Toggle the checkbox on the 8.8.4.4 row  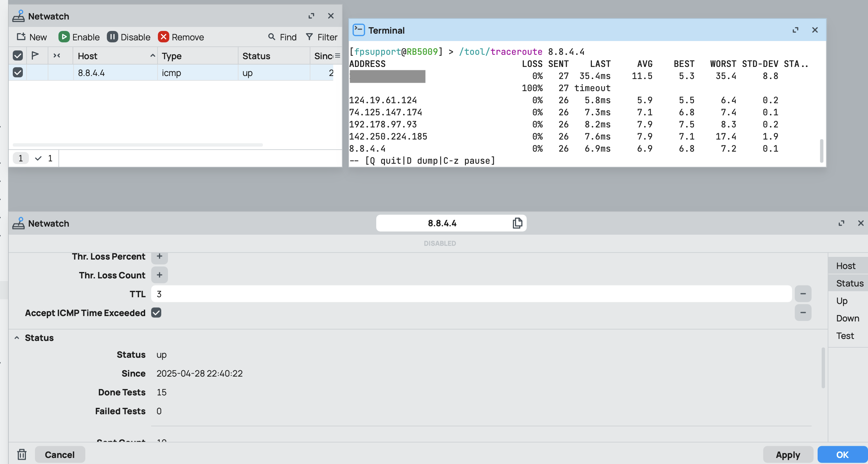click(x=18, y=73)
